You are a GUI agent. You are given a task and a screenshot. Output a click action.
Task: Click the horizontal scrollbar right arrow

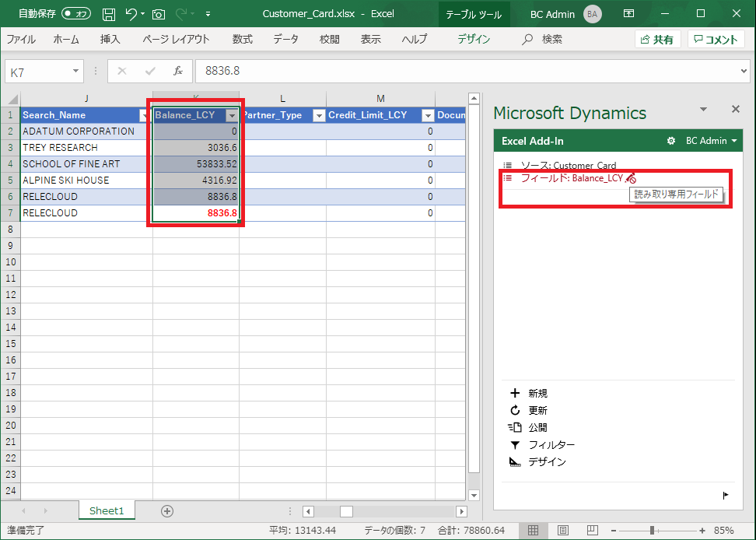point(461,511)
